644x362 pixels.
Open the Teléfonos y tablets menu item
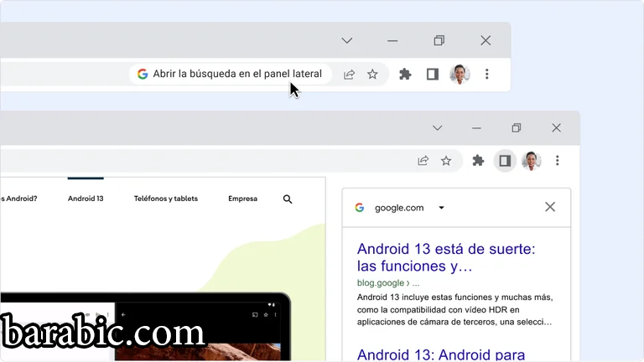point(166,199)
